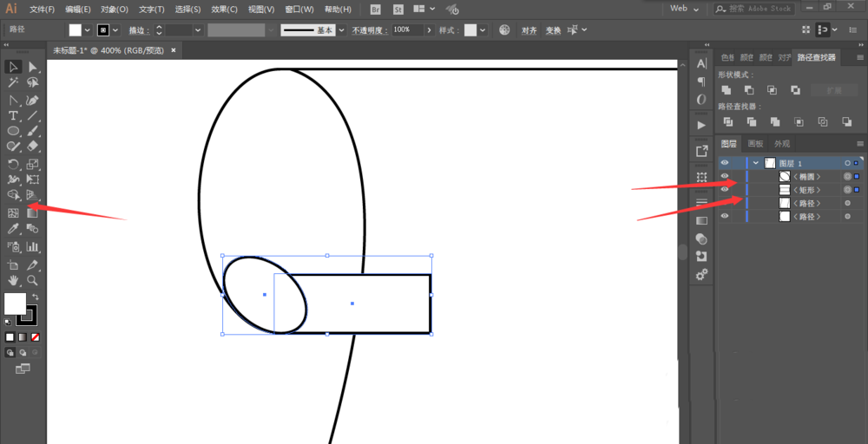The image size is (868, 444).
Task: Switch to Draw Normal mode
Action: (x=10, y=352)
